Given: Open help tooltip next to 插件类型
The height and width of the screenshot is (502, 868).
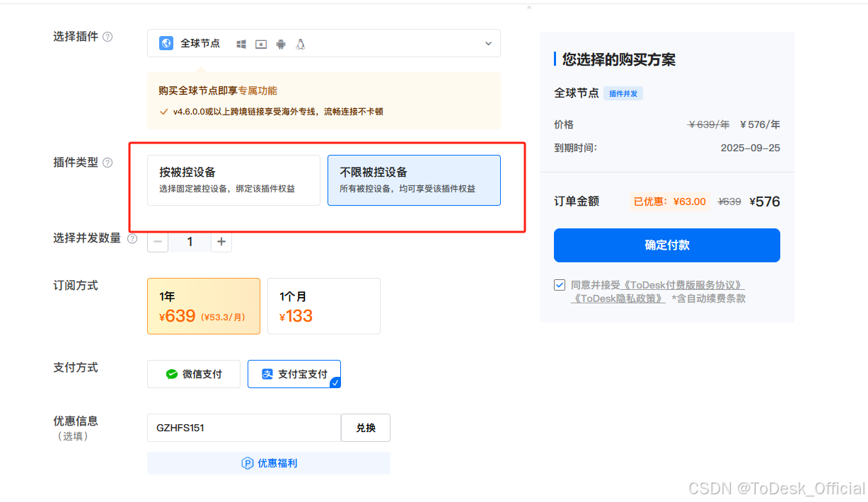Looking at the screenshot, I should click(x=108, y=163).
